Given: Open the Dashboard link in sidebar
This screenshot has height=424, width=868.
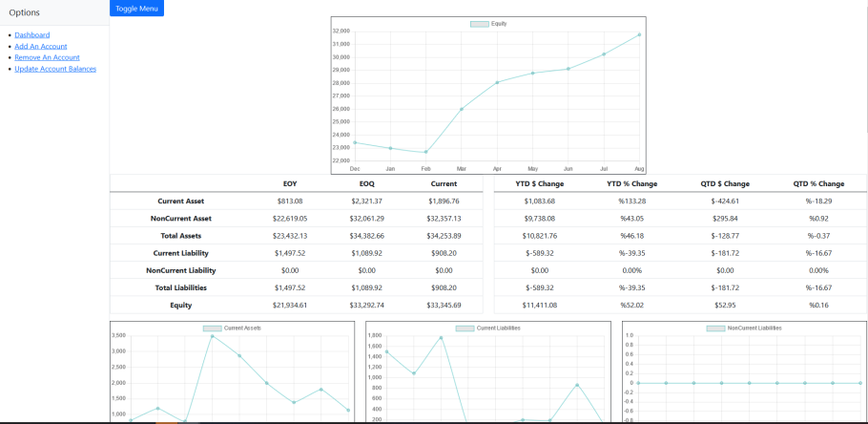Looking at the screenshot, I should point(31,35).
